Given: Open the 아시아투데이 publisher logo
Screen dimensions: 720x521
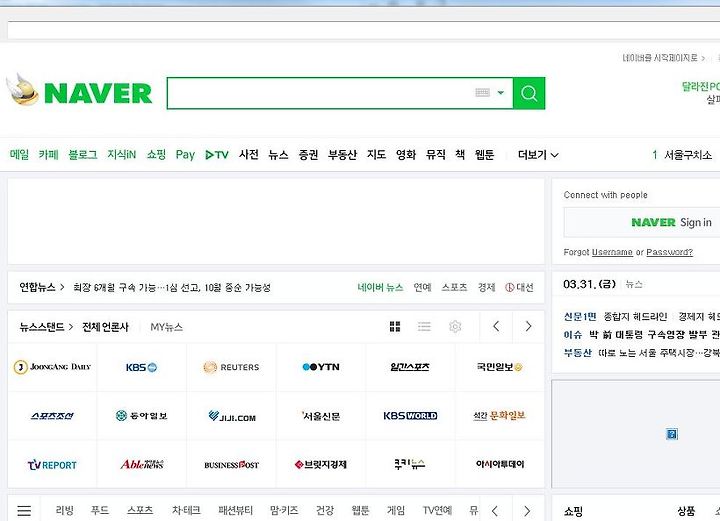Looking at the screenshot, I should pyautogui.click(x=500, y=464).
